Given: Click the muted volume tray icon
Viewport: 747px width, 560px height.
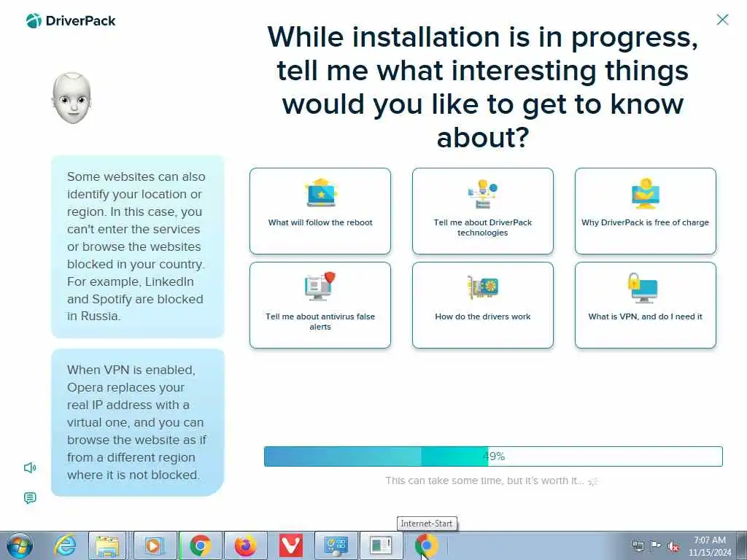Looking at the screenshot, I should point(673,546).
